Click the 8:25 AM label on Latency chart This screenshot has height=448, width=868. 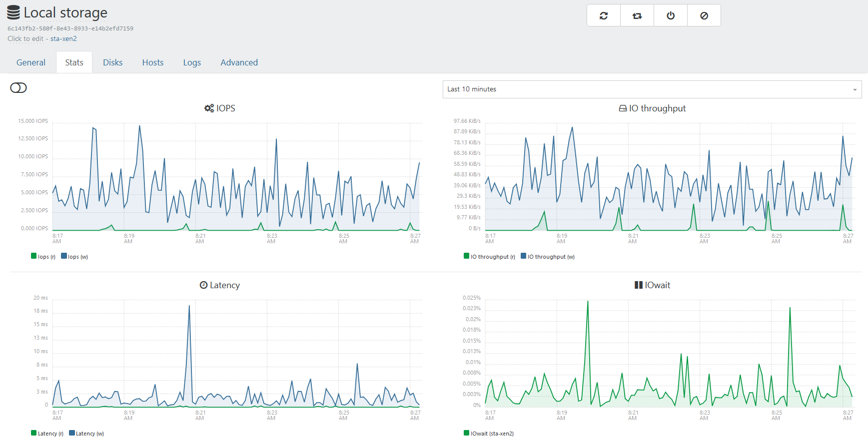[343, 416]
